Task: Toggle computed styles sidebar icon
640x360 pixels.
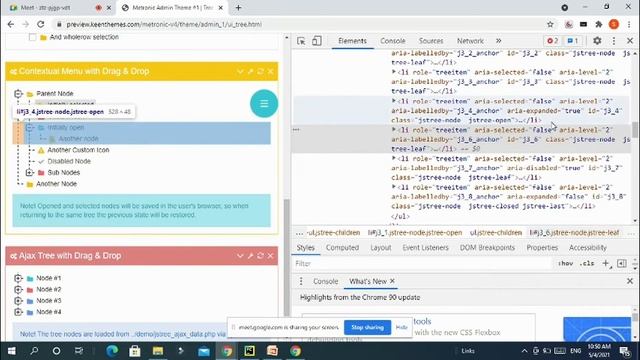Action: (x=622, y=264)
